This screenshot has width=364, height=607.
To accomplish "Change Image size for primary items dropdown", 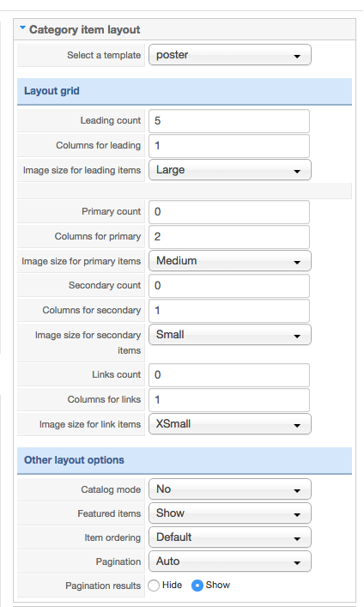I will tap(229, 261).
